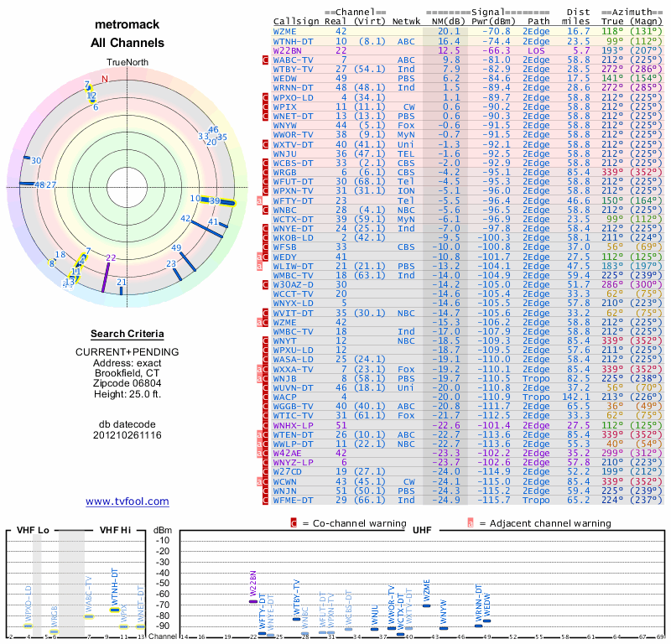This screenshot has width=671, height=644.
Task: Click the W22BN bar in UHF chart
Action: [253, 600]
